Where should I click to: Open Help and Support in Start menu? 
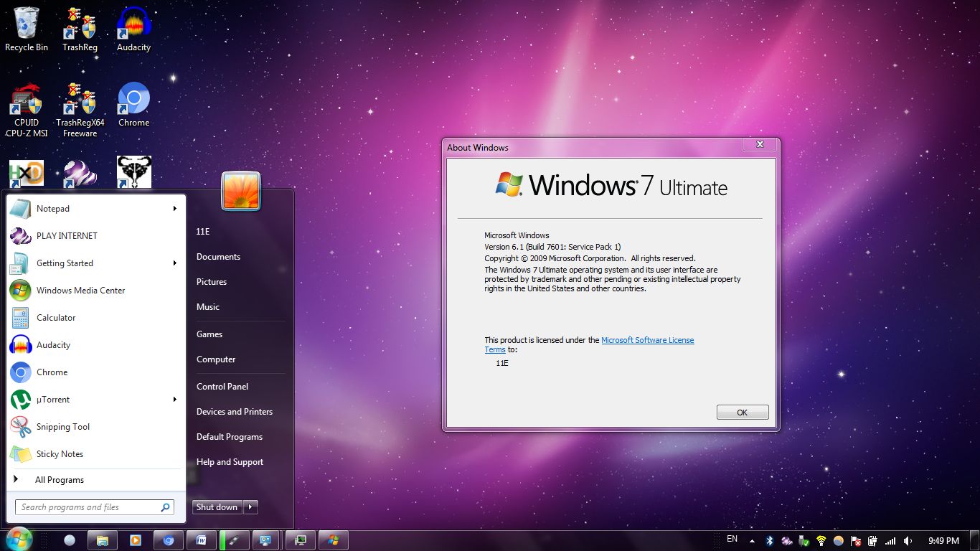pyautogui.click(x=230, y=462)
